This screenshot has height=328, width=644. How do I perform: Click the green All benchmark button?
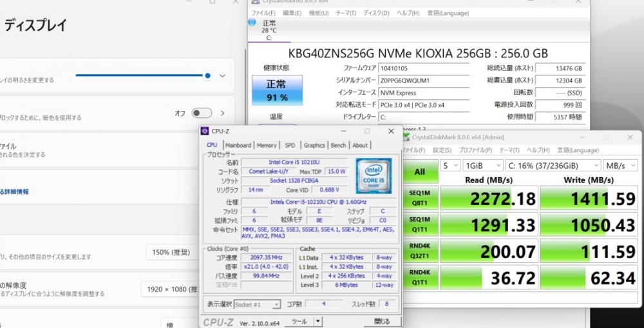click(x=420, y=171)
